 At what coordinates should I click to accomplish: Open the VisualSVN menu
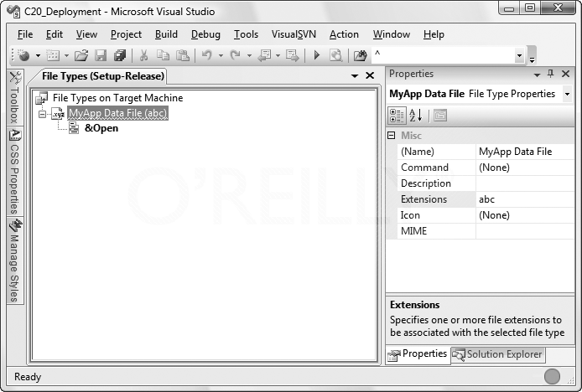tap(294, 34)
